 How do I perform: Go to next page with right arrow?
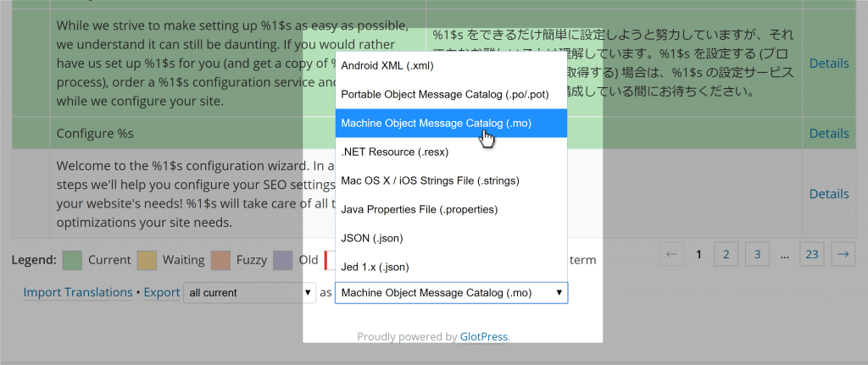pos(843,254)
